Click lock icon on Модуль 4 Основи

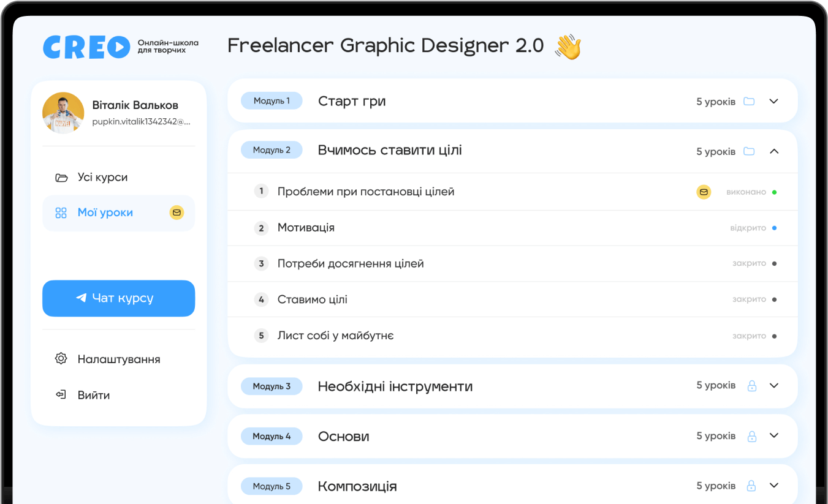click(752, 436)
